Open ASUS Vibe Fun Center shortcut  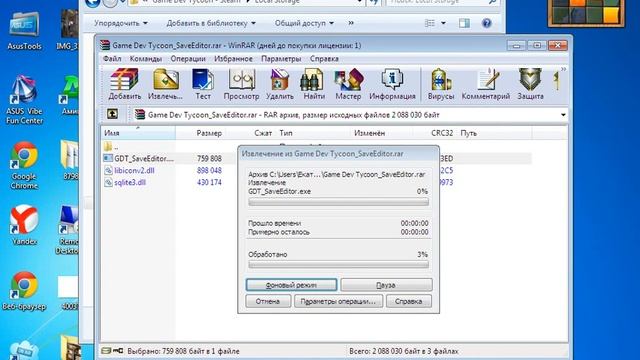24,100
